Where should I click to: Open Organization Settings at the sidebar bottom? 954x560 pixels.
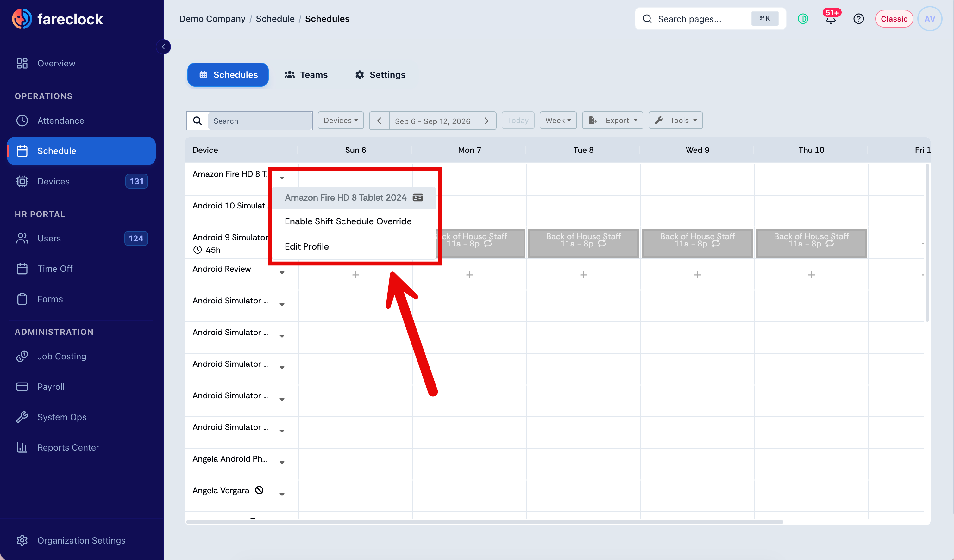81,540
